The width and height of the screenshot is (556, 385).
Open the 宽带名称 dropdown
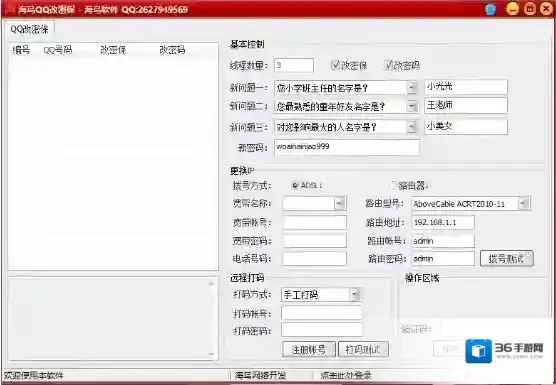tap(340, 203)
